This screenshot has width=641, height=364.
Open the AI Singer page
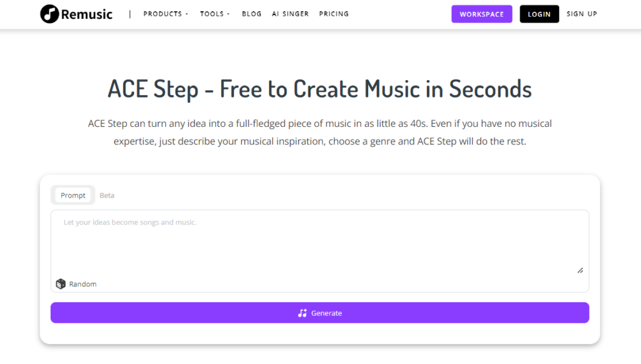290,13
